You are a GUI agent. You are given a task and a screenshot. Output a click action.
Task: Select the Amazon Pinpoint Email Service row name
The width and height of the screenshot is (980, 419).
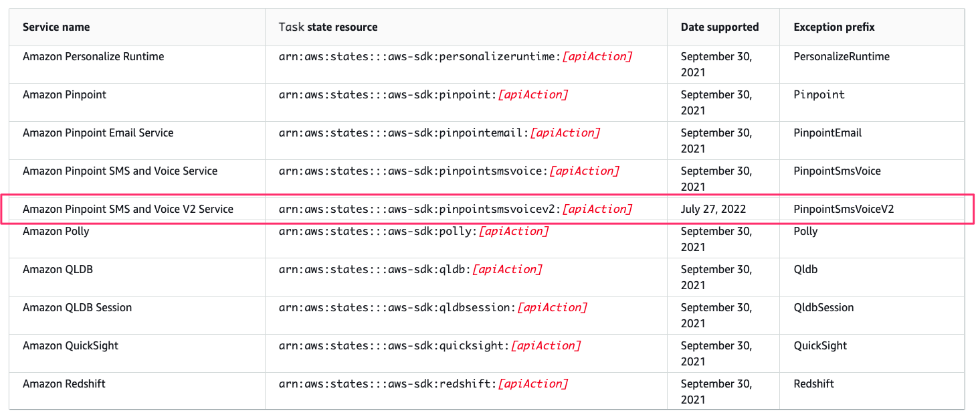click(x=98, y=133)
